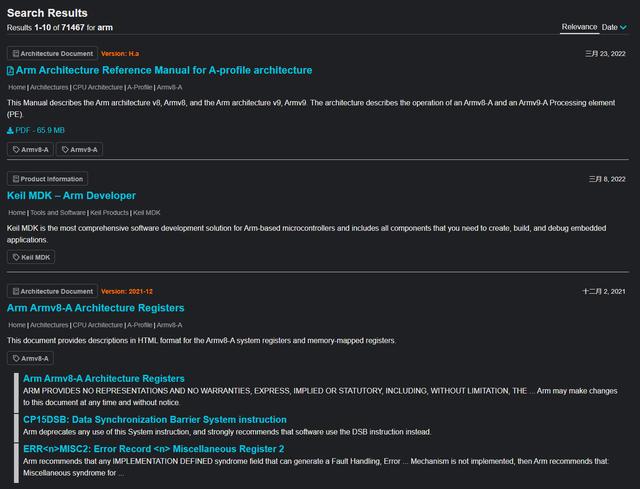This screenshot has width=640, height=489.
Task: Open the Arm Architecture Reference Manual for A-profile link
Action: tap(164, 70)
